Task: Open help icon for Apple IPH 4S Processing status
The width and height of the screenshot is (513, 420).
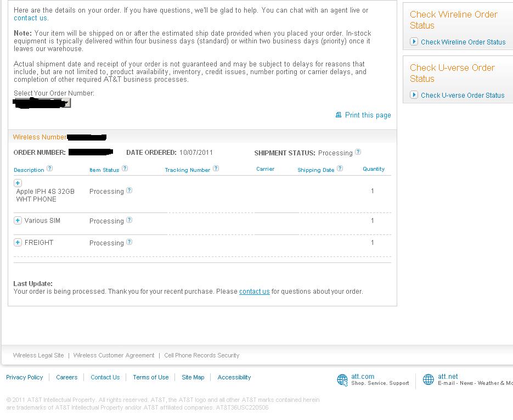Action: point(129,190)
